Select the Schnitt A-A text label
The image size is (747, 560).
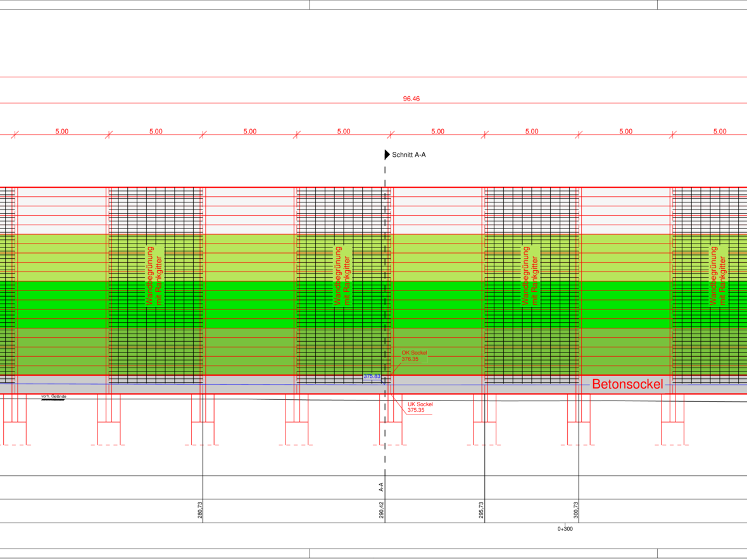[409, 154]
